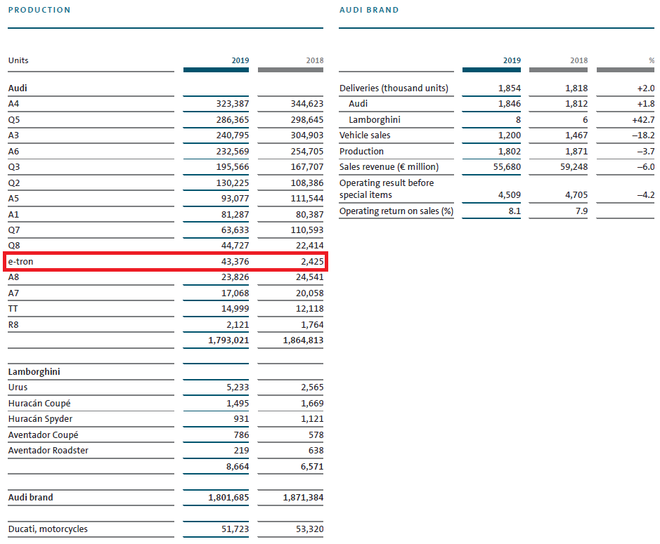Select Sales revenue (€ million) label
Image resolution: width=660 pixels, height=544 pixels.
[x=389, y=167]
